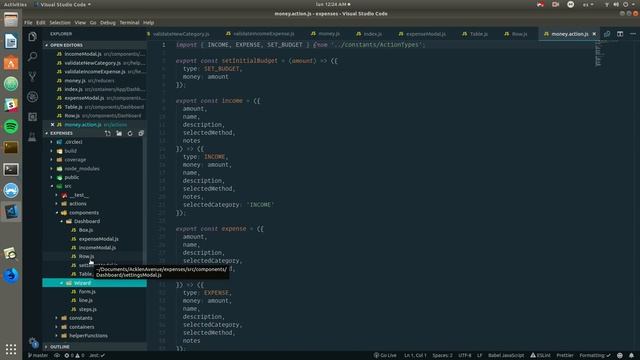640x360 pixels.
Task: Open changes icon in editor title bar
Action: [607, 34]
